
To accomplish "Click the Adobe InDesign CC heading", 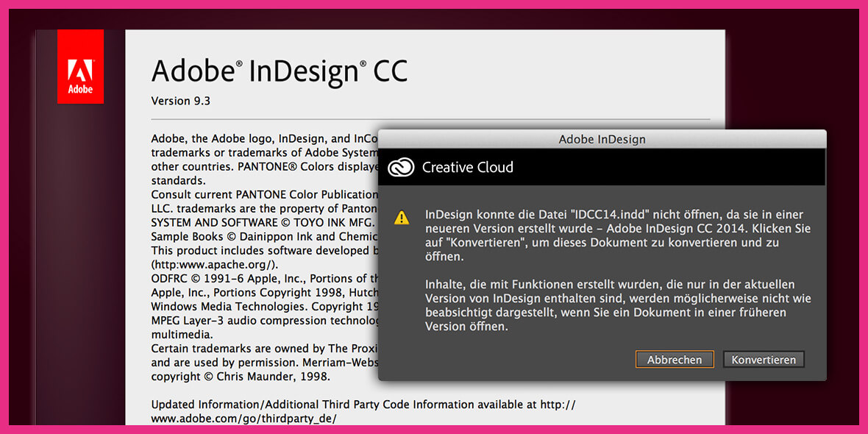I will pos(279,71).
